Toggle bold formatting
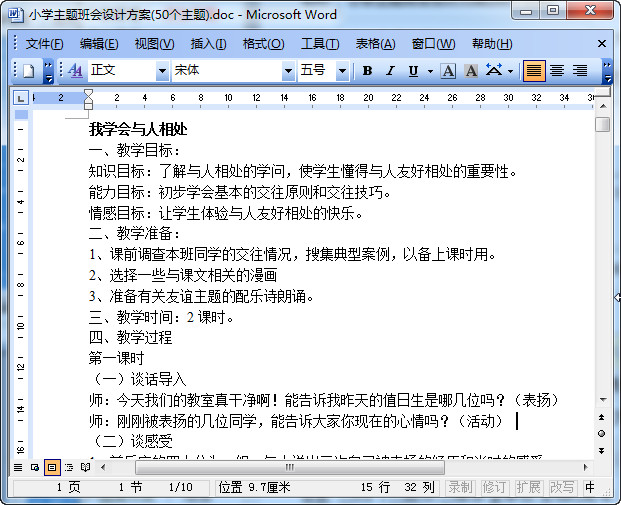 coord(367,71)
